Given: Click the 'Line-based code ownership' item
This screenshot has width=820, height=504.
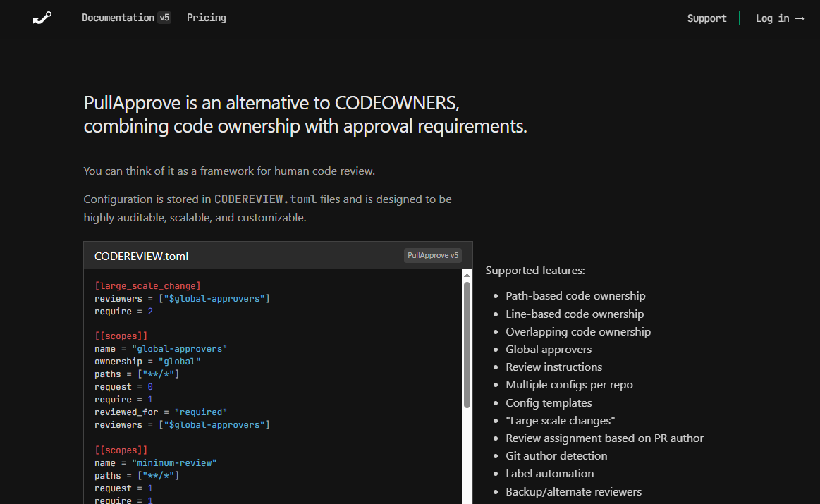Looking at the screenshot, I should (x=575, y=314).
